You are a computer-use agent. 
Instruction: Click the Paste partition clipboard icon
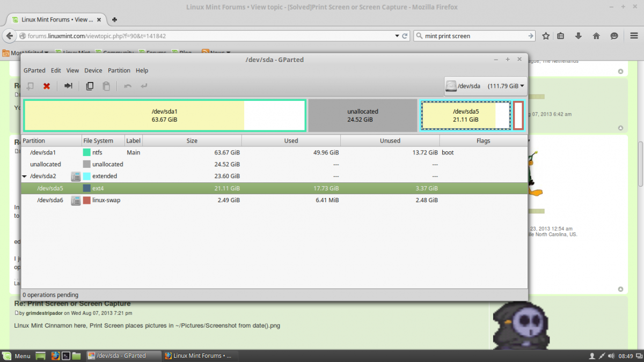[x=106, y=86]
